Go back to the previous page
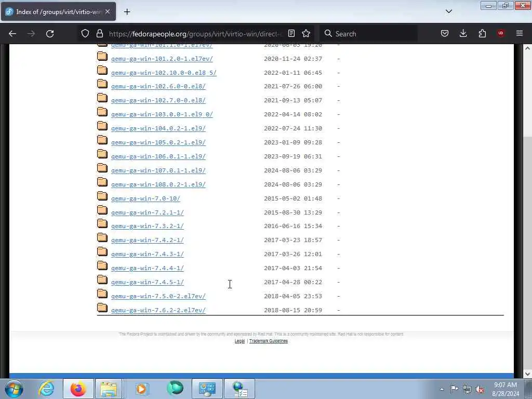532x399 pixels. pos(12,34)
